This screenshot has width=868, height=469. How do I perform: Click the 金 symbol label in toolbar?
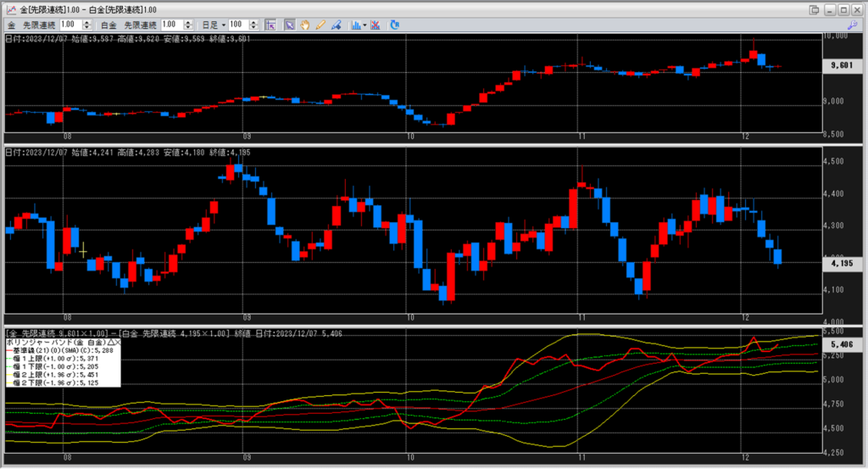point(11,25)
